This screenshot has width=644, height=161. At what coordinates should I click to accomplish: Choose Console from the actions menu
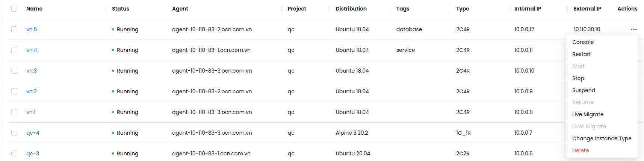tap(583, 42)
